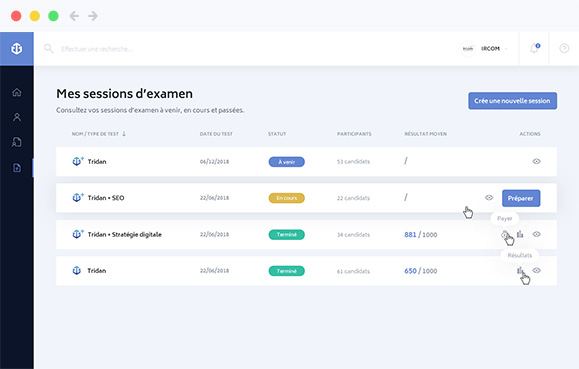Click the anchor logo in the sidebar
Viewport: 579px width, 369px height.
pyautogui.click(x=17, y=49)
